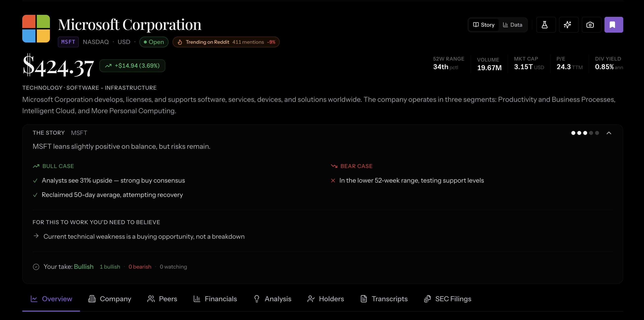Click the NASDAQ exchange label

coord(96,42)
